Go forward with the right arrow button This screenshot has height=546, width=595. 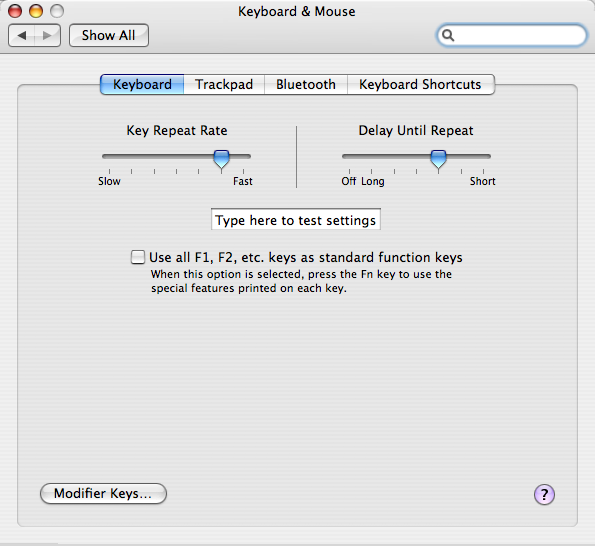click(x=47, y=36)
